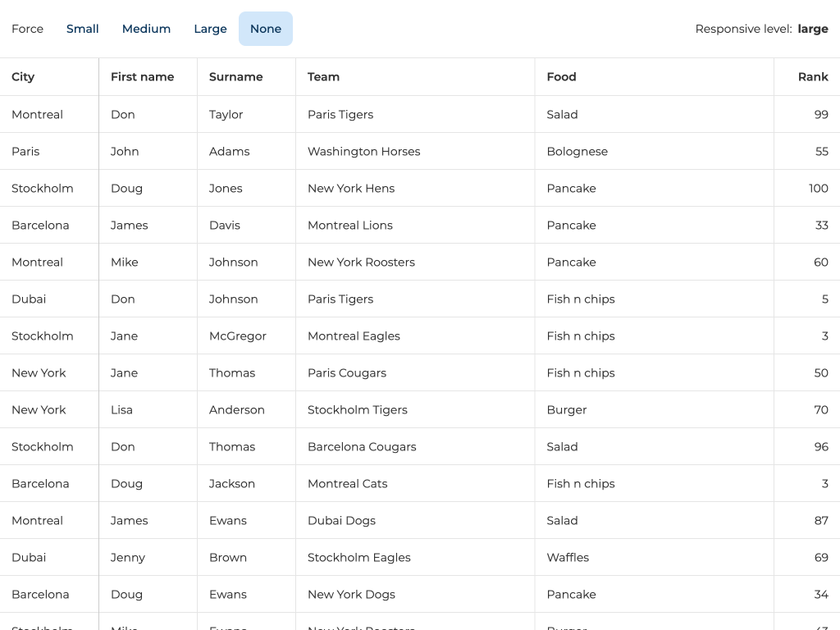Click the Stockholm Tigers team cell

[x=357, y=410]
